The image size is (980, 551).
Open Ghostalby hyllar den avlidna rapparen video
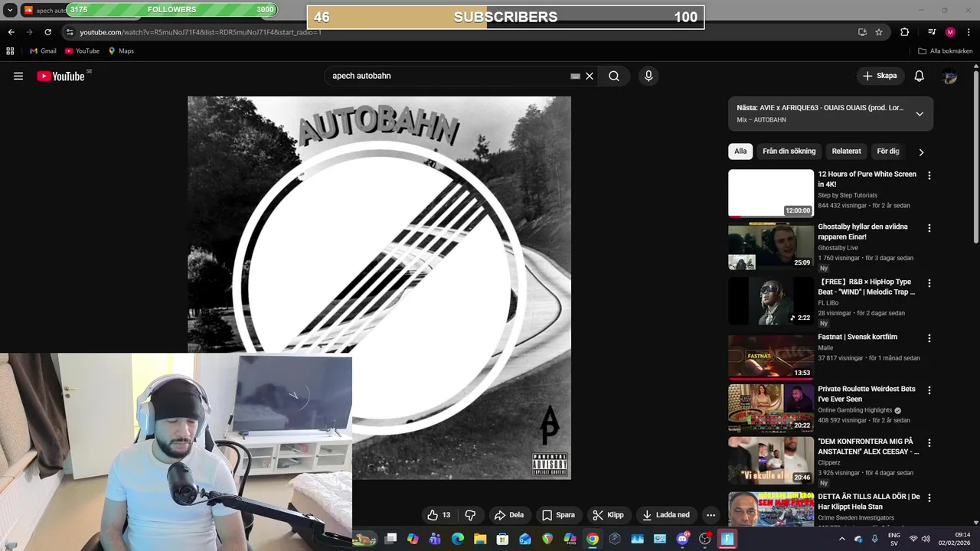pos(771,246)
